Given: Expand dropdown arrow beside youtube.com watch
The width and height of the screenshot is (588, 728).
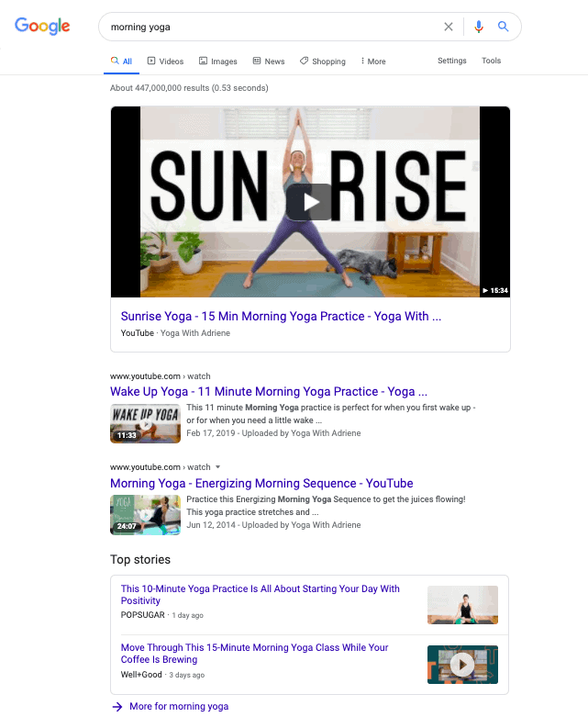Looking at the screenshot, I should [x=217, y=467].
